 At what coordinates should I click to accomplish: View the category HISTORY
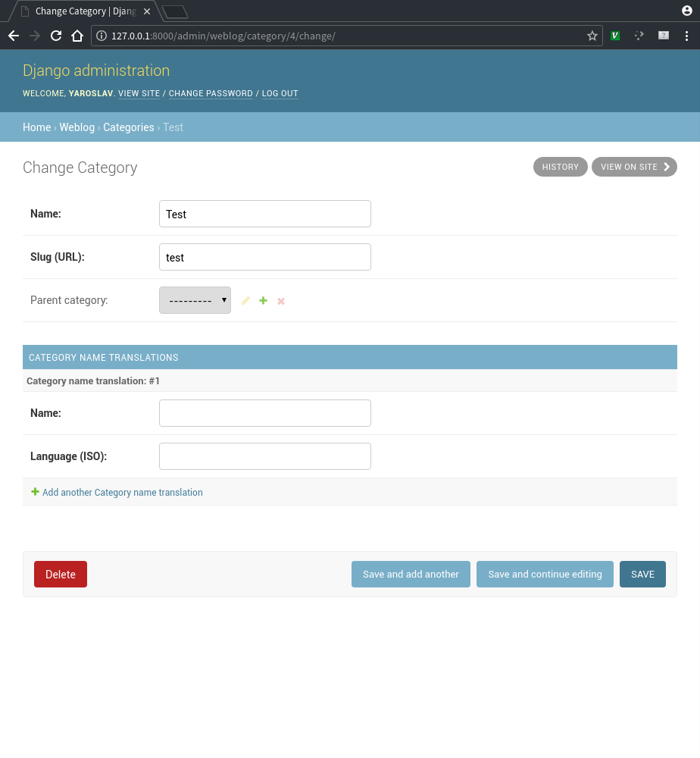(x=560, y=167)
